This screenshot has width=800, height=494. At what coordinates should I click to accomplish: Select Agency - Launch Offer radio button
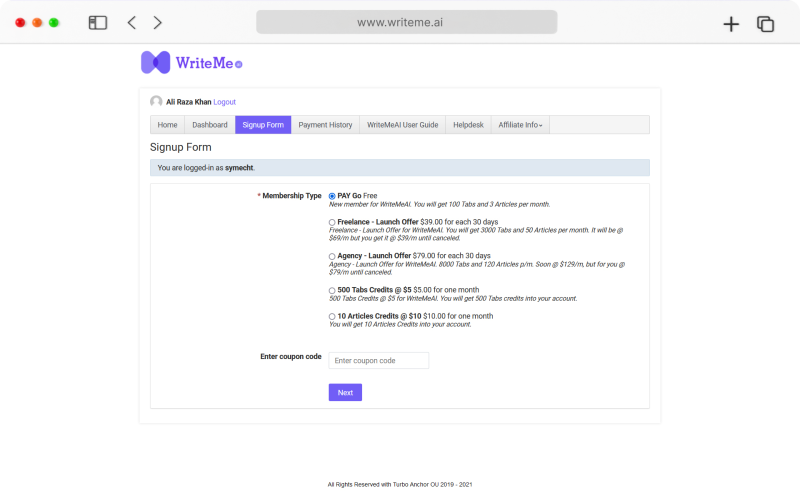coord(332,256)
